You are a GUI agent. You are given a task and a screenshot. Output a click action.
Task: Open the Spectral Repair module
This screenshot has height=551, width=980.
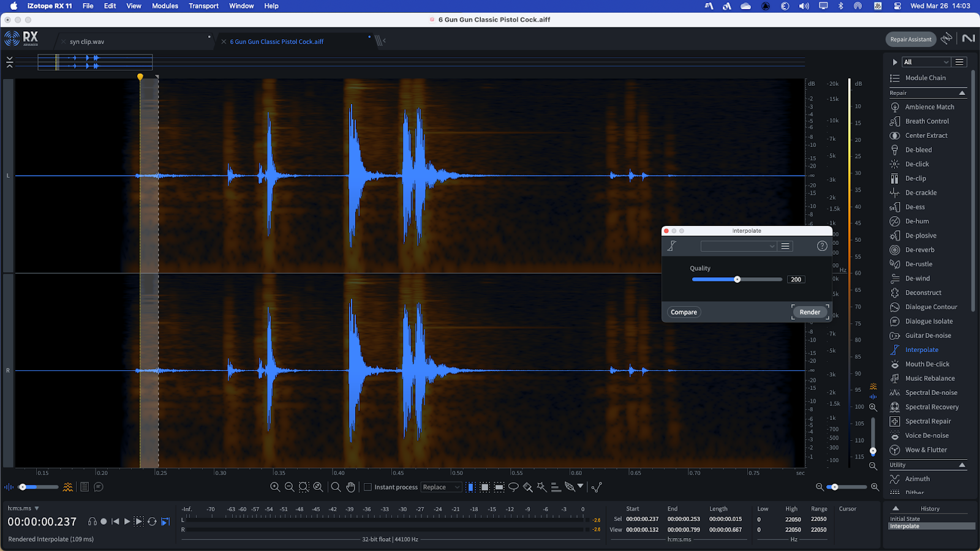tap(928, 421)
